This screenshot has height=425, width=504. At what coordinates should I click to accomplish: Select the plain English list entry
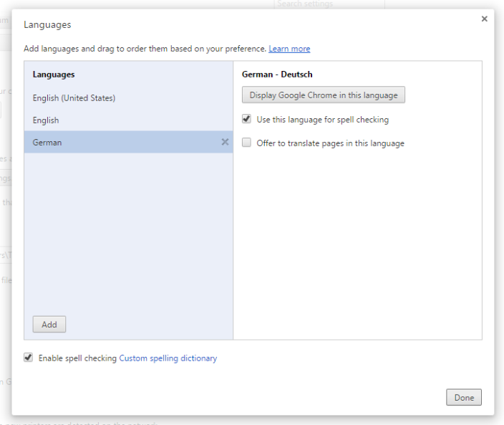pos(46,120)
